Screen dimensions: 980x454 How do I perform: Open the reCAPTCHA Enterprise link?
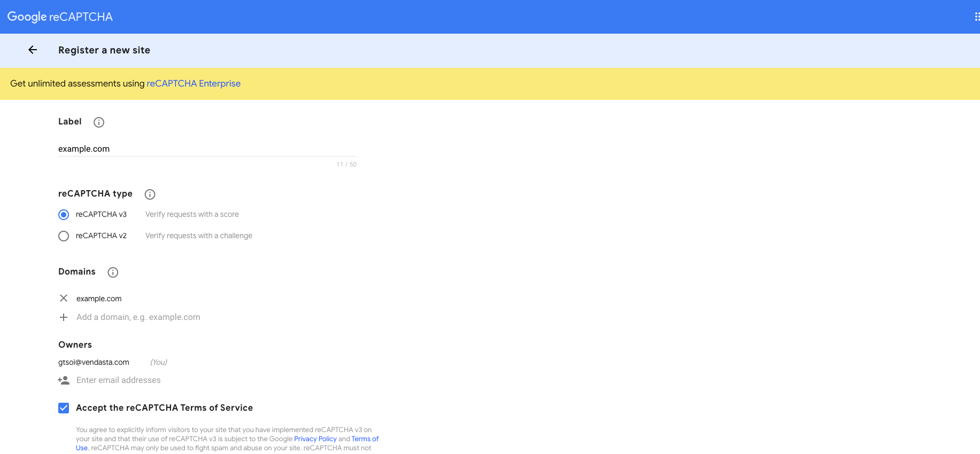(x=194, y=83)
